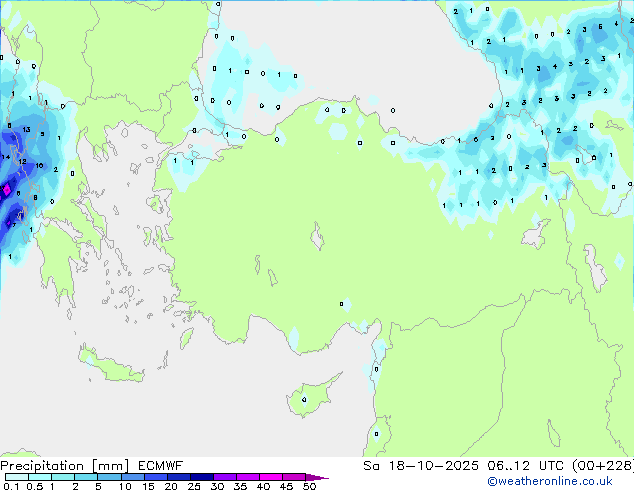Click the map value '14' at the left edge
Screen dimensions: 634x490
click(6, 157)
